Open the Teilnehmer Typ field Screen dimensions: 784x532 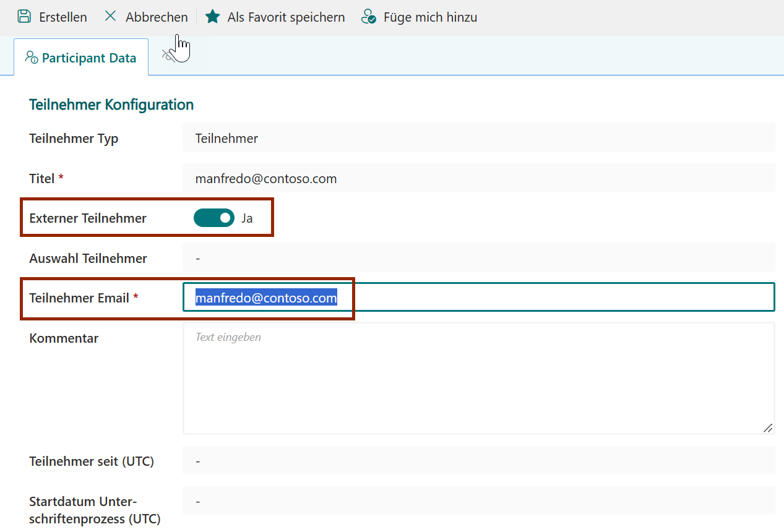[x=478, y=138]
